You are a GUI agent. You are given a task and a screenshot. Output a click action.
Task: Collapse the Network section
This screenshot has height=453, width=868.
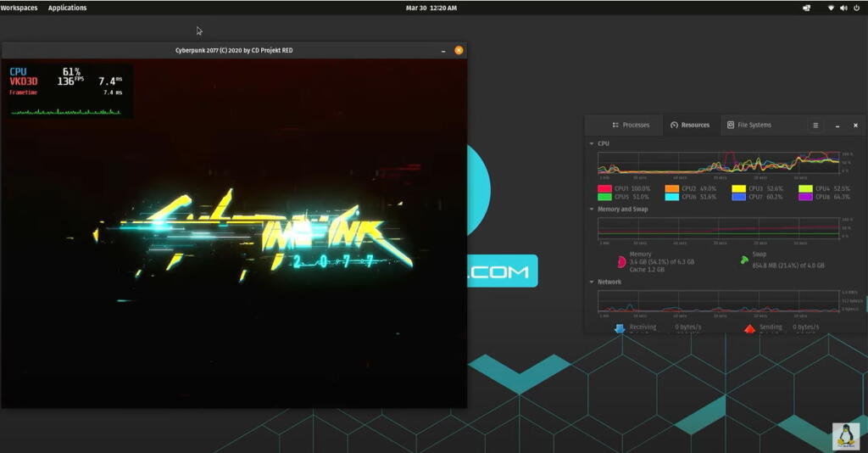[x=592, y=282]
